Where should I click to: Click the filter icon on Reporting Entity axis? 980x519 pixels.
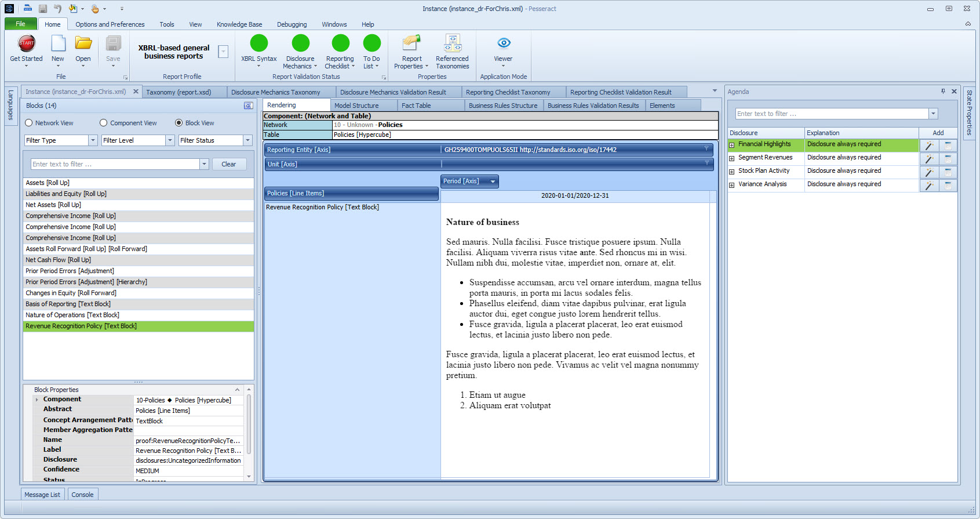(706, 149)
